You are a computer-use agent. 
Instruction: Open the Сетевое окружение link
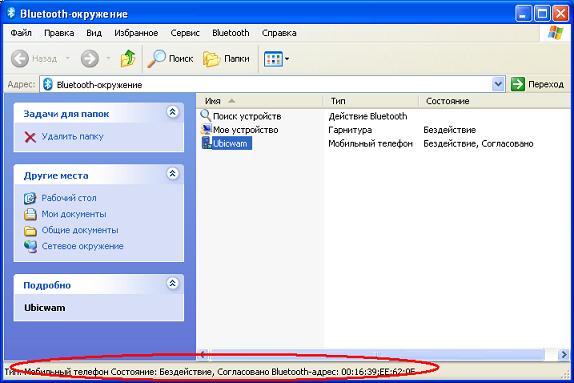82,246
